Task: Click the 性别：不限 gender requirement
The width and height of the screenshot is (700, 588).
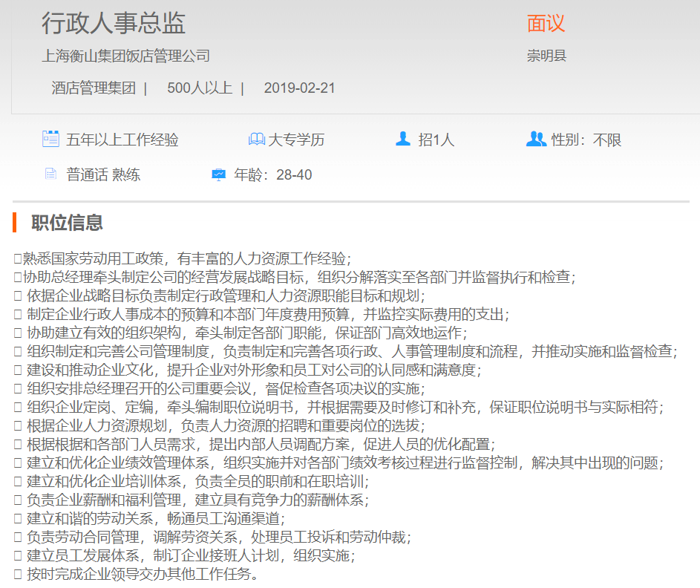Action: (586, 140)
